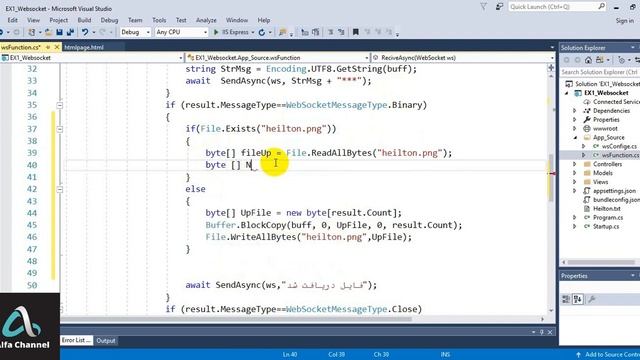
Task: Expand the Models folder
Action: tap(575, 173)
